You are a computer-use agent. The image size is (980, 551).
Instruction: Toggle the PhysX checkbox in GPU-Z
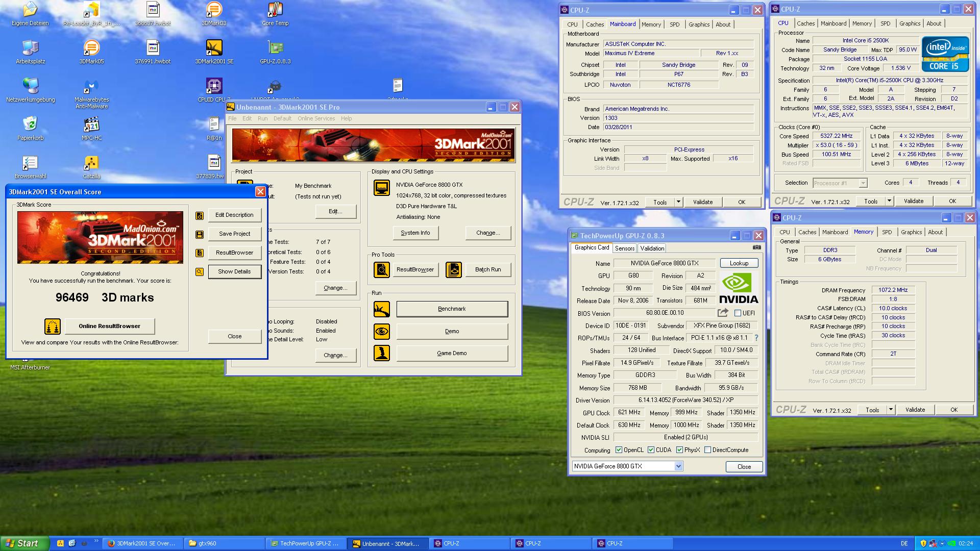pyautogui.click(x=679, y=450)
